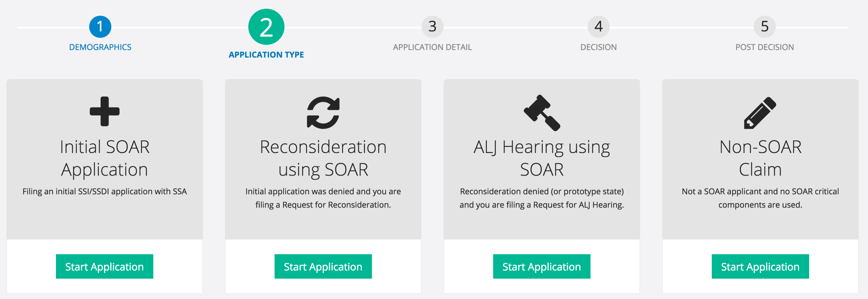Start Application for Reconsideration using SOAR
This screenshot has width=868, height=299.
323,266
